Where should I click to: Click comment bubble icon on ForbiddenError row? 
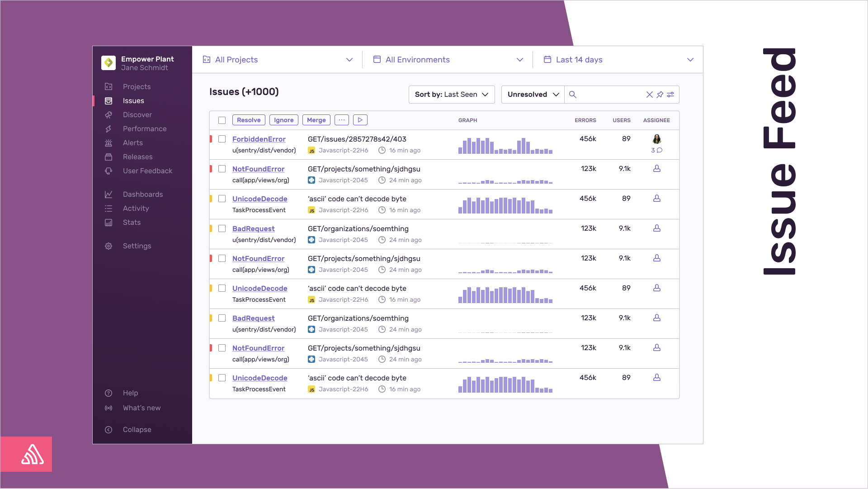[x=660, y=150]
